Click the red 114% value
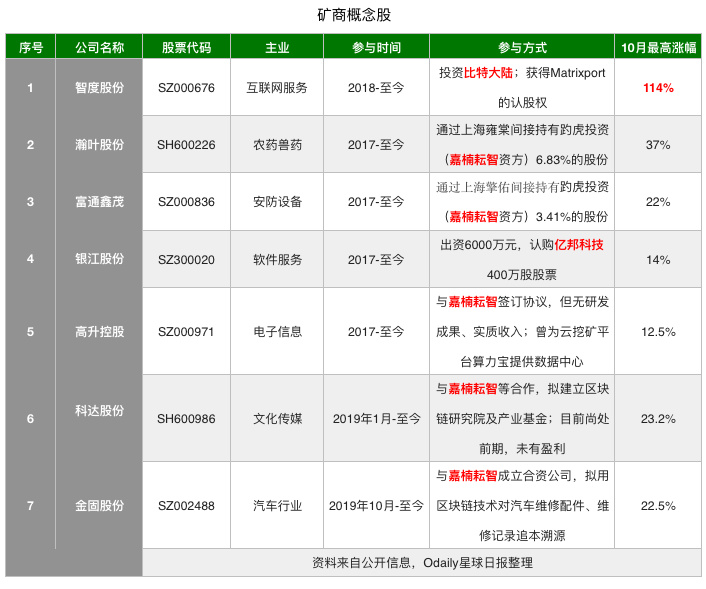706x589 pixels. (x=657, y=88)
